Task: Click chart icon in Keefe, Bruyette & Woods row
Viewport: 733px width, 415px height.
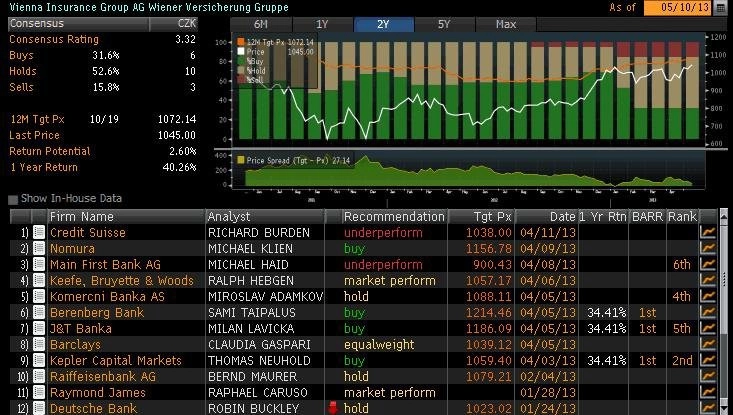Action: (708, 280)
